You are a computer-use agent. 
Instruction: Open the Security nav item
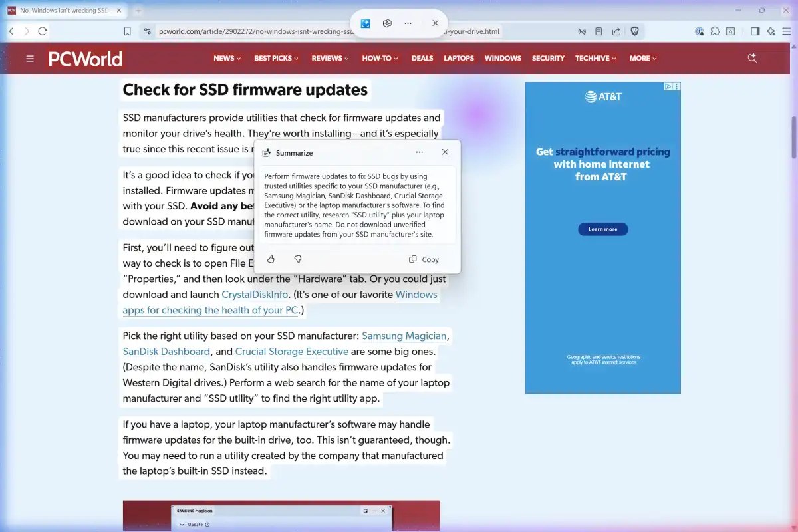[x=548, y=59]
